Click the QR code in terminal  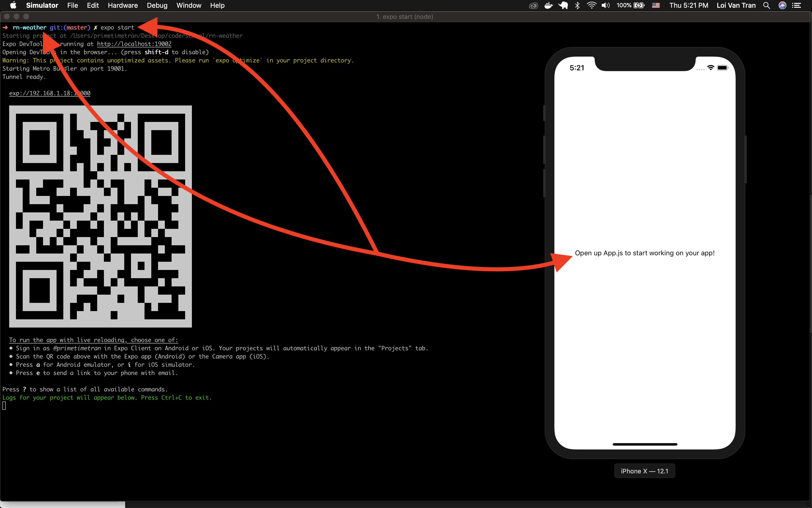(x=100, y=216)
